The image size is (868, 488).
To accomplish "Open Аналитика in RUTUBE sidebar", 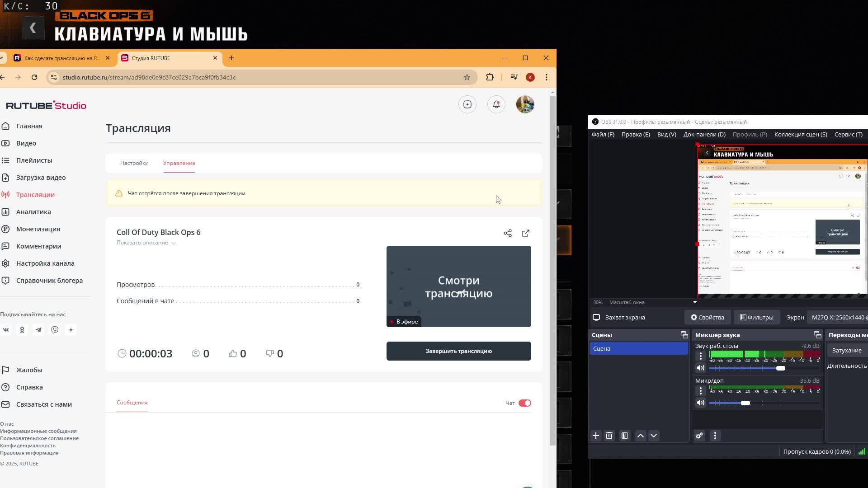I will pos(33,212).
